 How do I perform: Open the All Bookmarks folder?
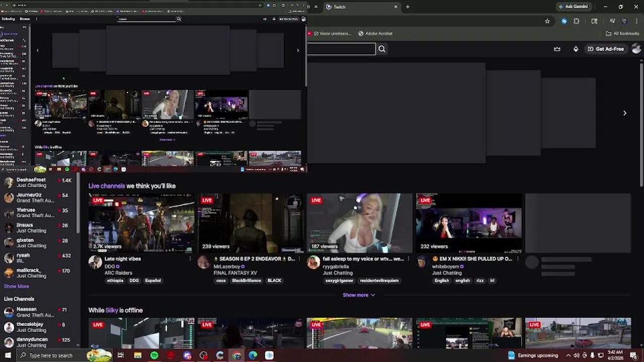[622, 33]
